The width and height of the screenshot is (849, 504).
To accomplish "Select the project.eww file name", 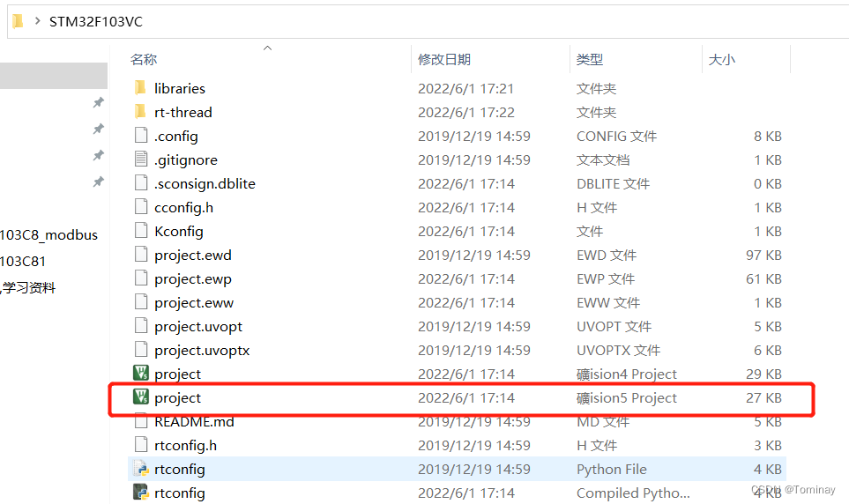I will (x=194, y=302).
